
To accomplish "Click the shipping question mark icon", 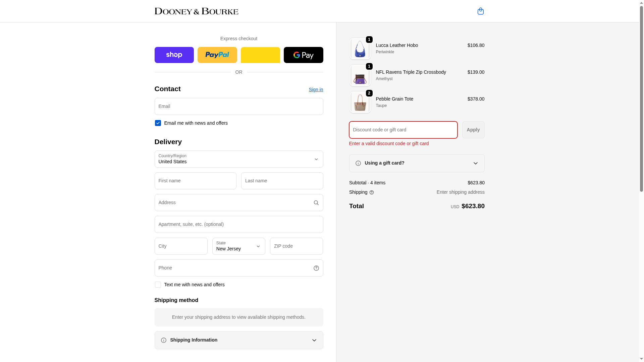I will (372, 192).
